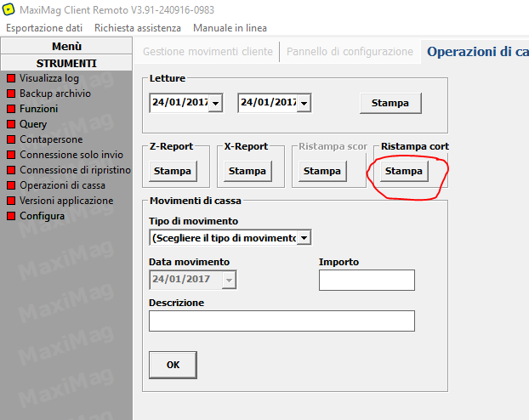Open Visualizza log from the sidebar
Screen dimensions: 529x420
49,78
